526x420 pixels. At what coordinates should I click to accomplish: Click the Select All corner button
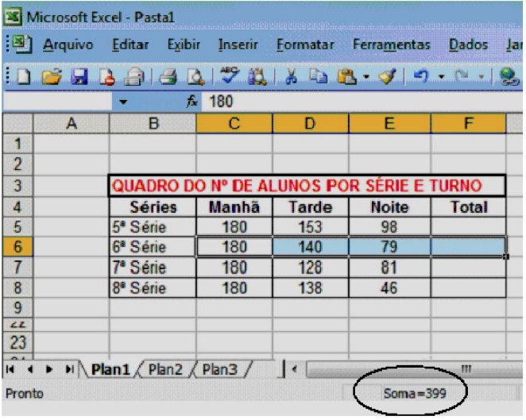tap(17, 124)
